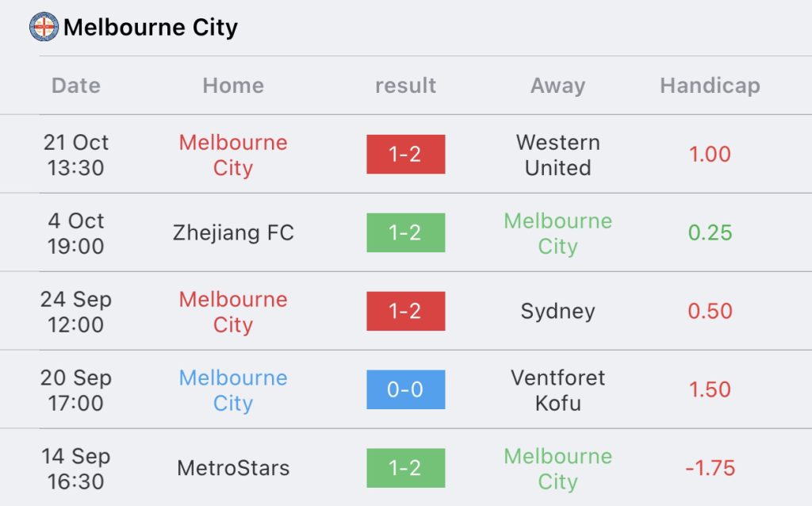Screen dimensions: 812x506
Task: Click the Western United away team
Action: [x=557, y=155]
